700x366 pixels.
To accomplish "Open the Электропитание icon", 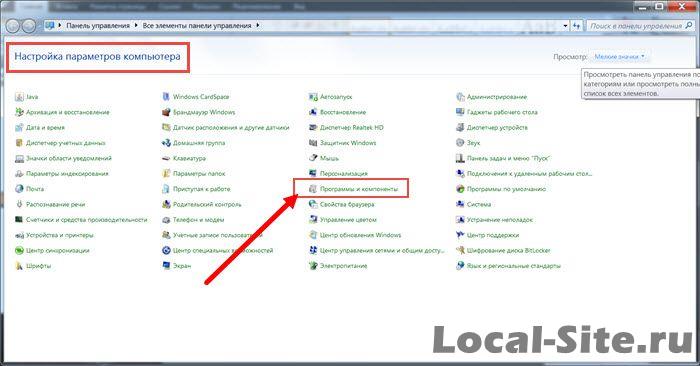I will point(313,266).
